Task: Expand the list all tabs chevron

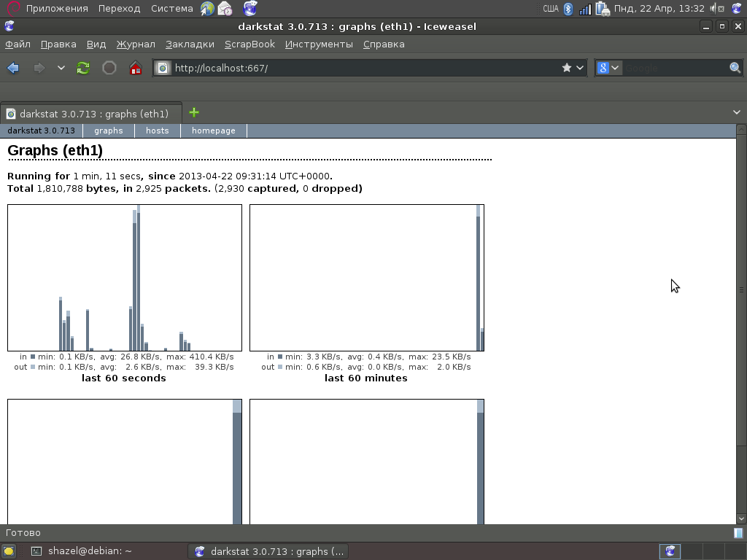Action: coord(736,112)
